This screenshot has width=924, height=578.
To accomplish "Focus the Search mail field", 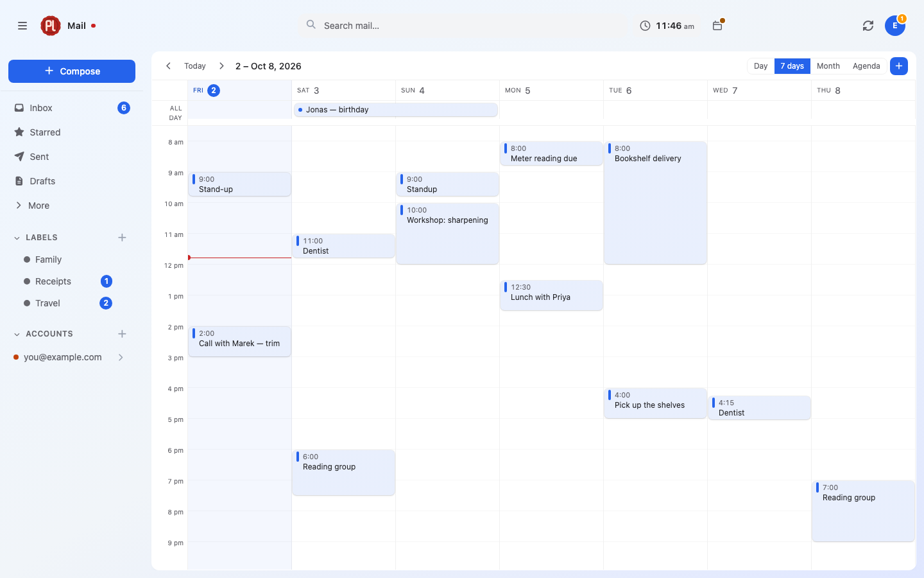I will click(x=463, y=26).
